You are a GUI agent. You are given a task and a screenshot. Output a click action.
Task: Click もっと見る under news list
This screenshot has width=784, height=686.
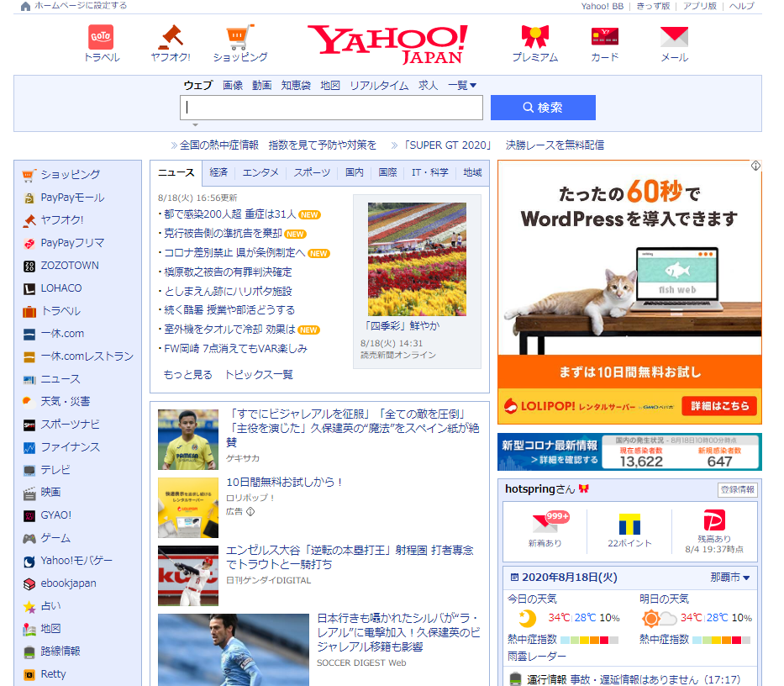click(188, 374)
